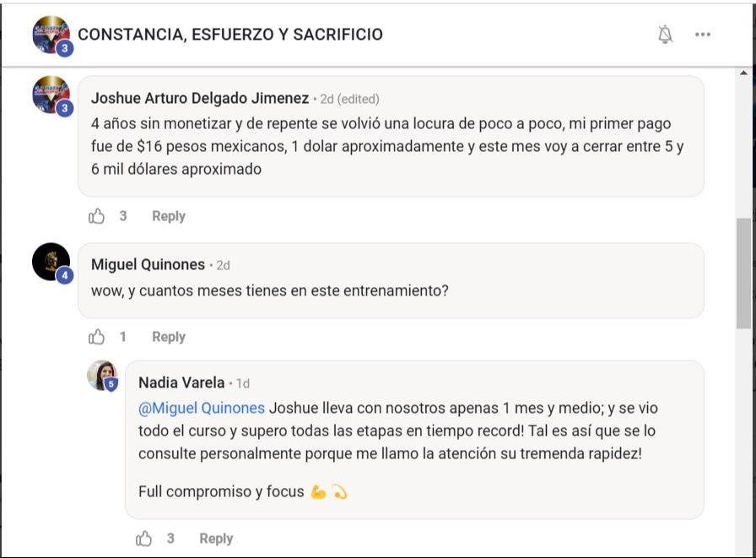Click the vertical scrollbar thumb
This screenshot has width=756, height=558.
point(743,274)
